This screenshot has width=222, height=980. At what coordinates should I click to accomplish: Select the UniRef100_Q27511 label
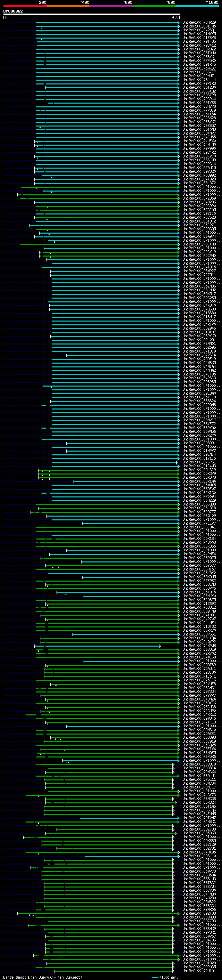(199, 275)
